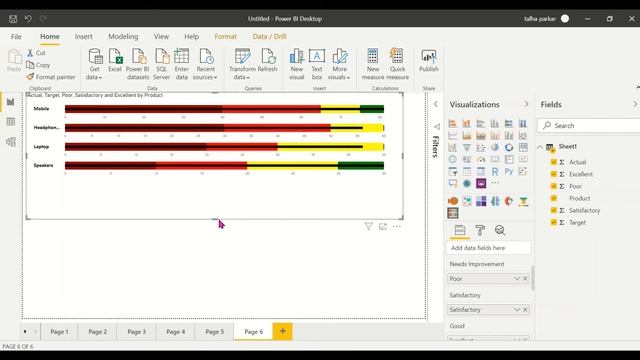Open dropdown arrow on Satisfactory field well

coord(517,309)
